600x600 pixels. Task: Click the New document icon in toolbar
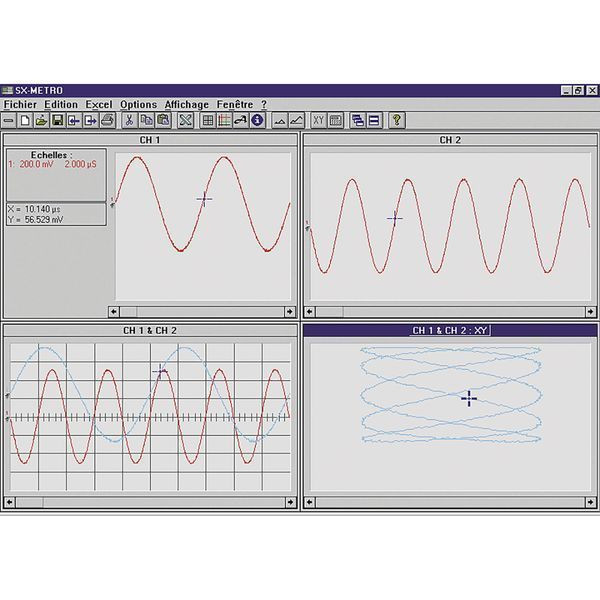25,120
